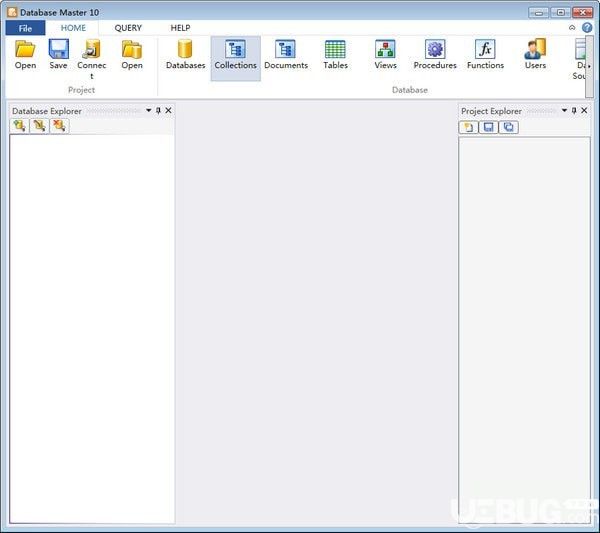The height and width of the screenshot is (533, 600).
Task: Pin the Project Explorer panel
Action: click(574, 111)
